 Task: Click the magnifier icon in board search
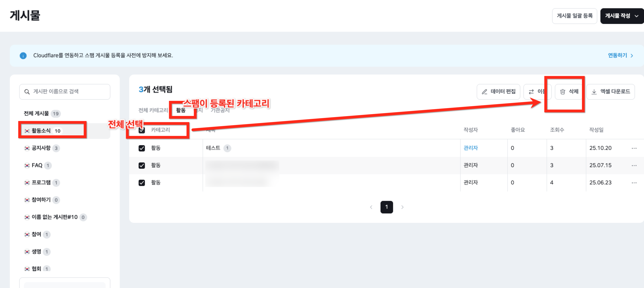tap(27, 92)
